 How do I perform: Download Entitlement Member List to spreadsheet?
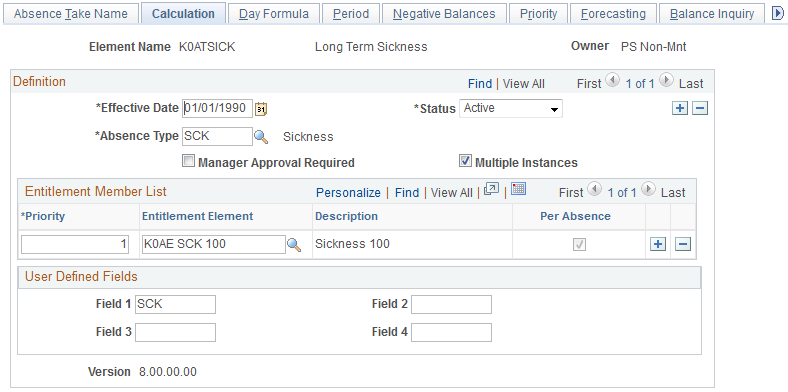point(518,189)
